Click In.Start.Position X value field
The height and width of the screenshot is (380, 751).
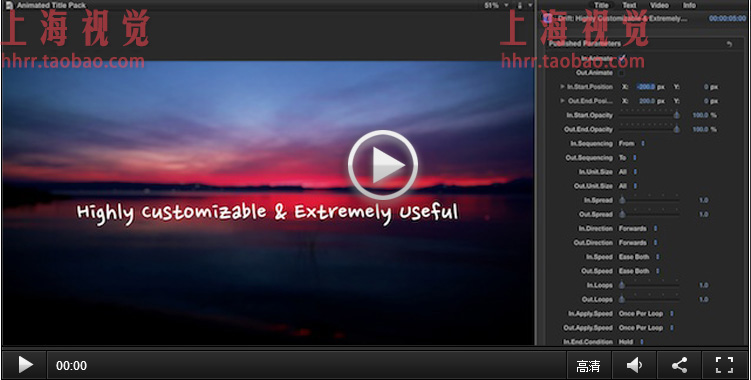pos(646,87)
